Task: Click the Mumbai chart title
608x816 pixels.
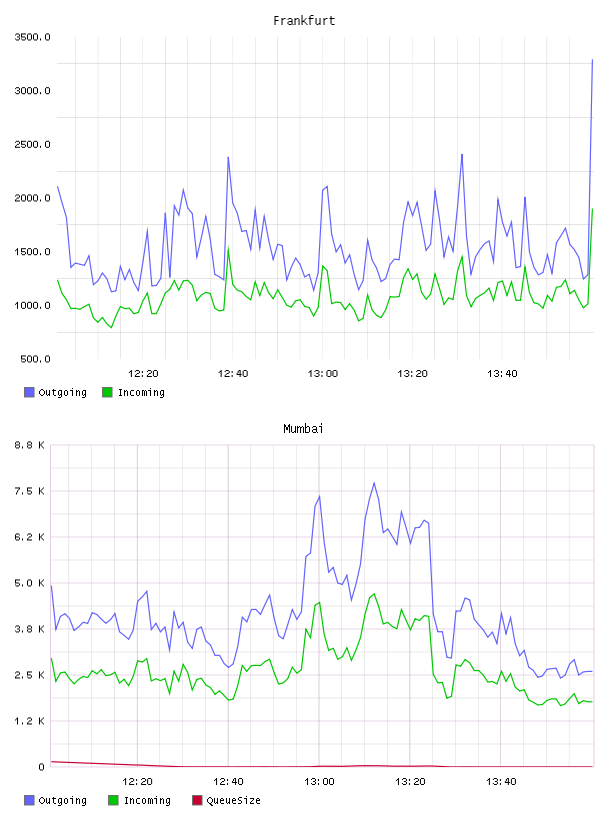Action: pyautogui.click(x=303, y=429)
